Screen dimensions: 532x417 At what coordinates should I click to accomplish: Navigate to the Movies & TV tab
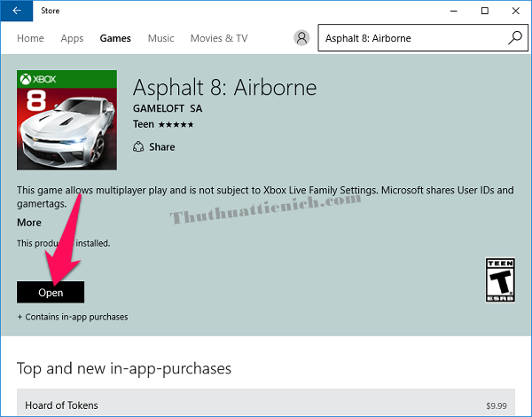pos(219,38)
